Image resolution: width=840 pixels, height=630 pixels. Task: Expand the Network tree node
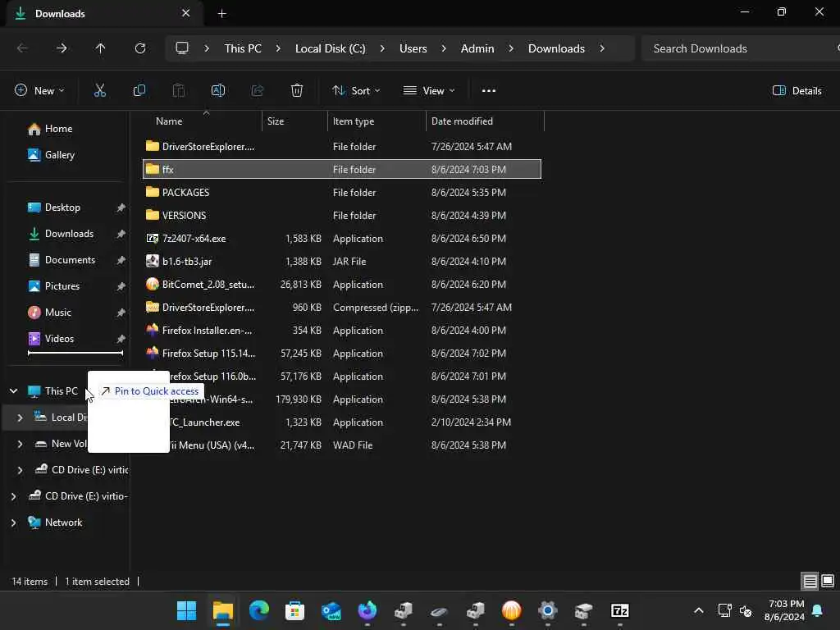[13, 523]
